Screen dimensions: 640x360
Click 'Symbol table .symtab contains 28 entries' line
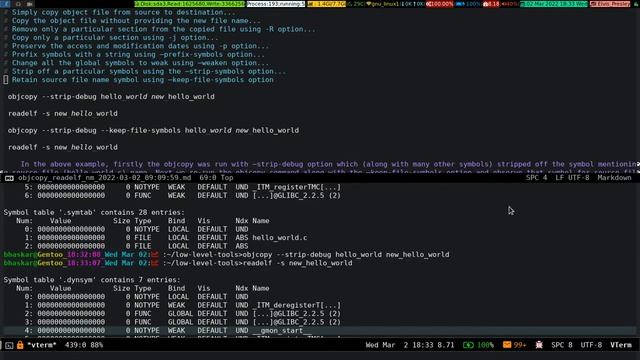94,212
